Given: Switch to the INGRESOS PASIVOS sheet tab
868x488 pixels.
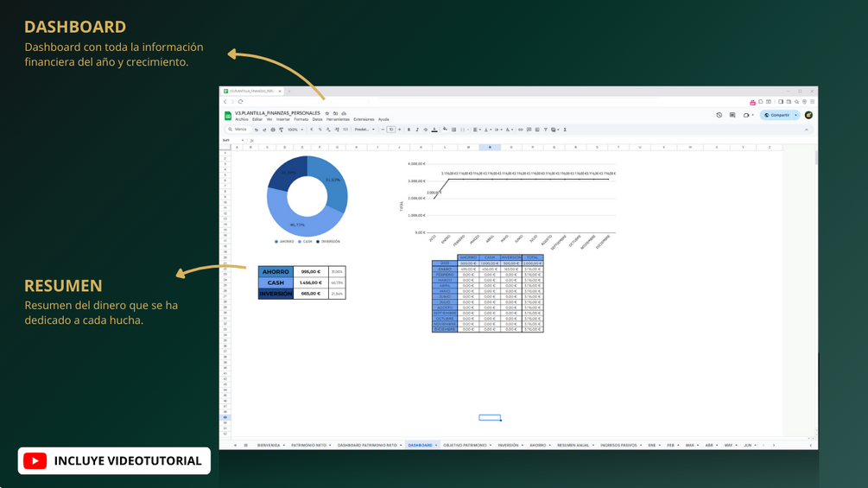Looking at the screenshot, I should point(621,445).
